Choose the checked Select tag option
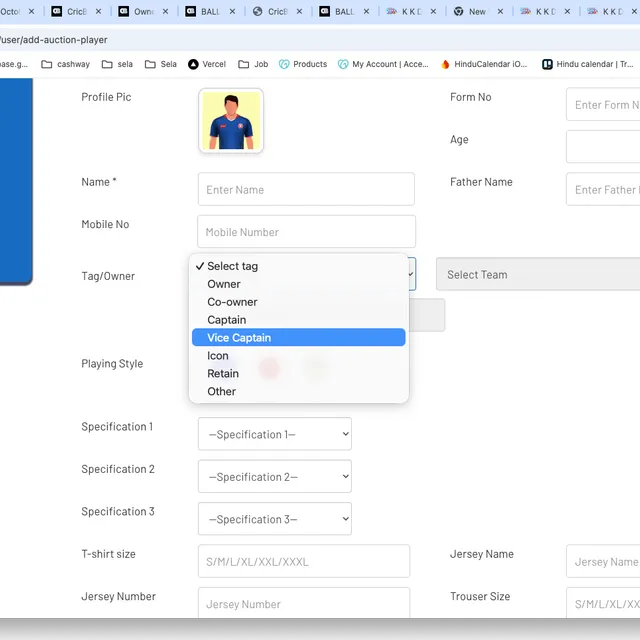 click(298, 266)
